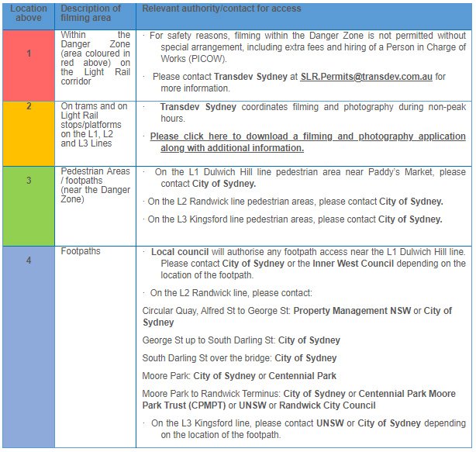The width and height of the screenshot is (476, 452).
Task: Click the 'George St up to South Darling St' line
Action: pyautogui.click(x=241, y=340)
